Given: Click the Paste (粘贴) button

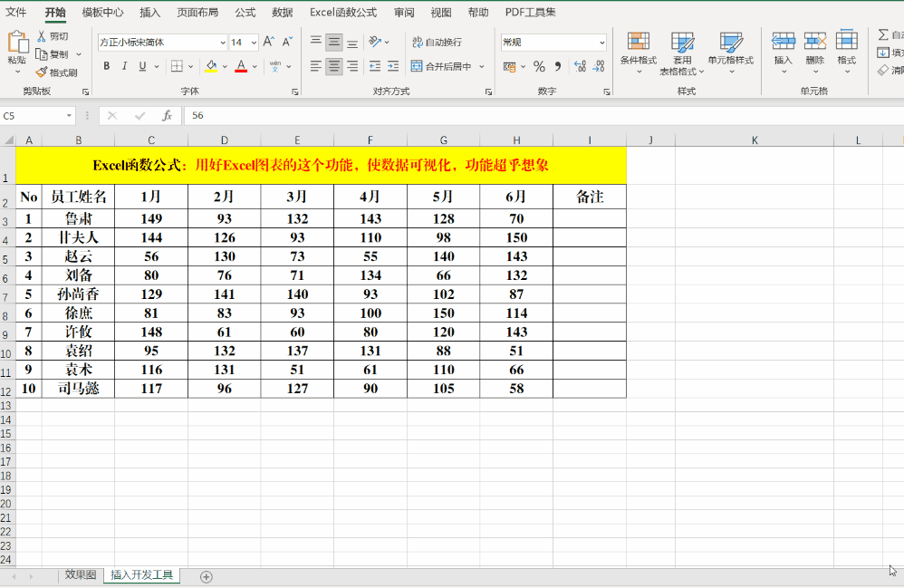Looking at the screenshot, I should (x=17, y=52).
